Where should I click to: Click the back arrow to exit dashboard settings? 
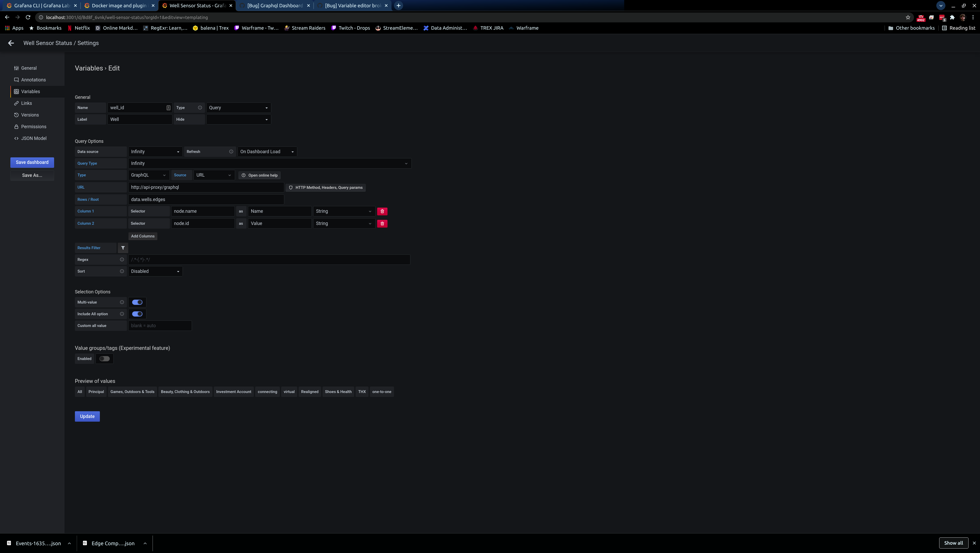click(x=11, y=43)
